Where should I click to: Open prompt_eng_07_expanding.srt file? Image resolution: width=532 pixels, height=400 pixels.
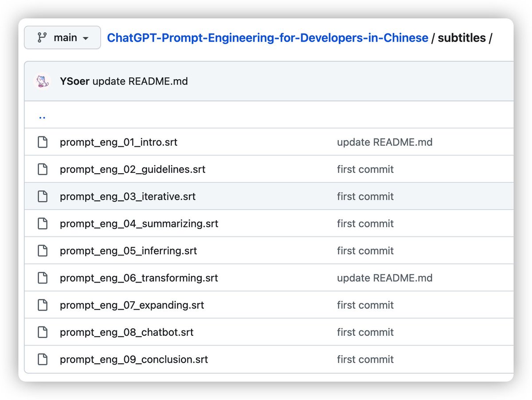click(x=132, y=305)
